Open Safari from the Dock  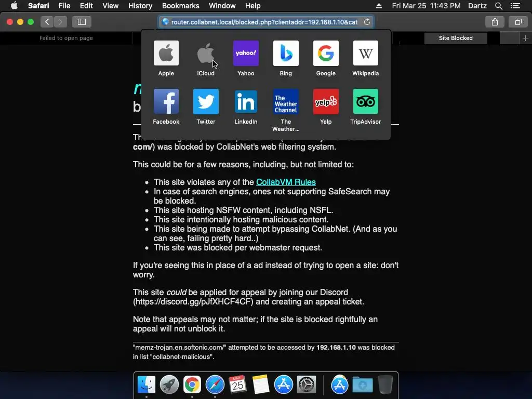(x=215, y=384)
